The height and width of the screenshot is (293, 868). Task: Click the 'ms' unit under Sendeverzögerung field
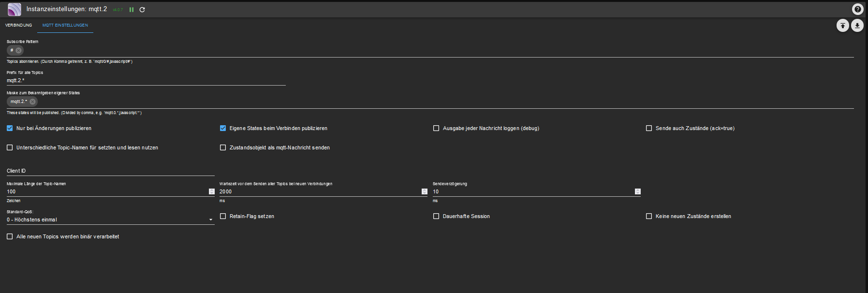click(x=435, y=201)
